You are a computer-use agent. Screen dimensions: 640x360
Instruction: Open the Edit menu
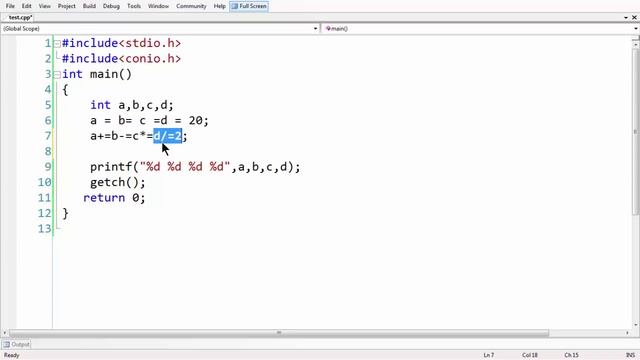27,6
